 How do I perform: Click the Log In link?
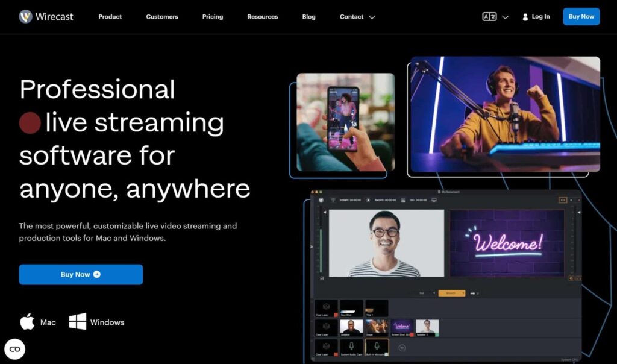click(536, 16)
